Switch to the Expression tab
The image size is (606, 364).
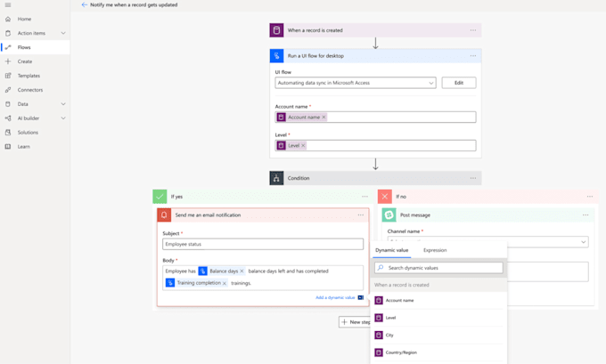[x=435, y=250]
